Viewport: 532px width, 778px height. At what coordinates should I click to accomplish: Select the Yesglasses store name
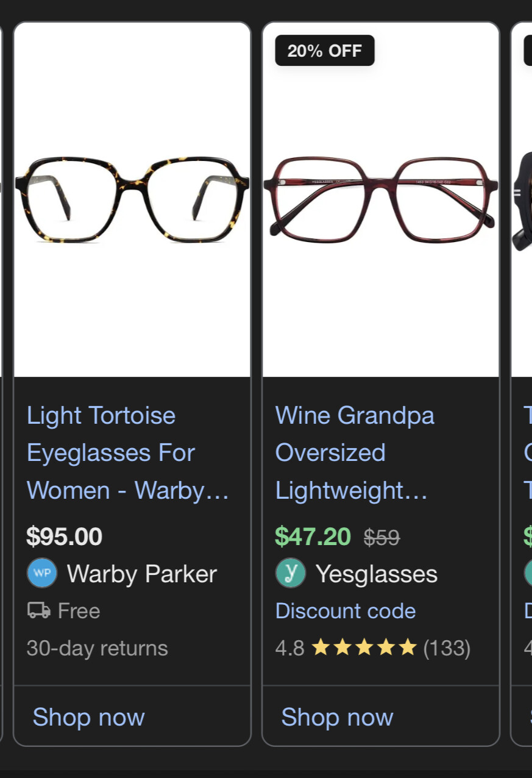[x=377, y=574]
